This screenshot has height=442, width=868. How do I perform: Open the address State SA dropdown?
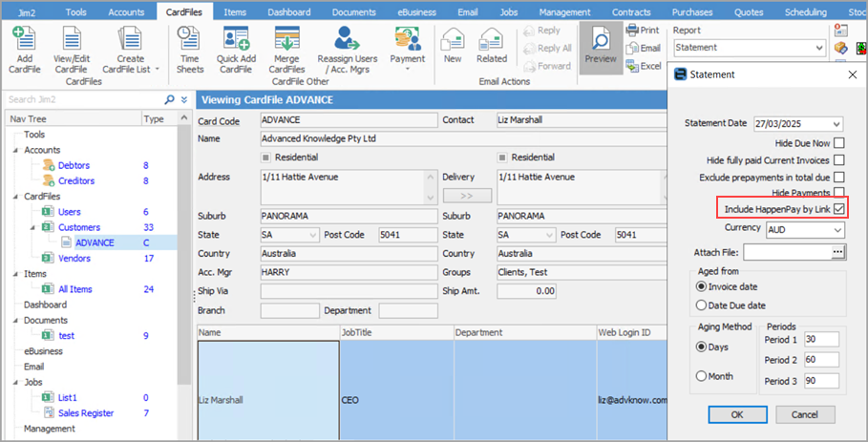(x=313, y=235)
